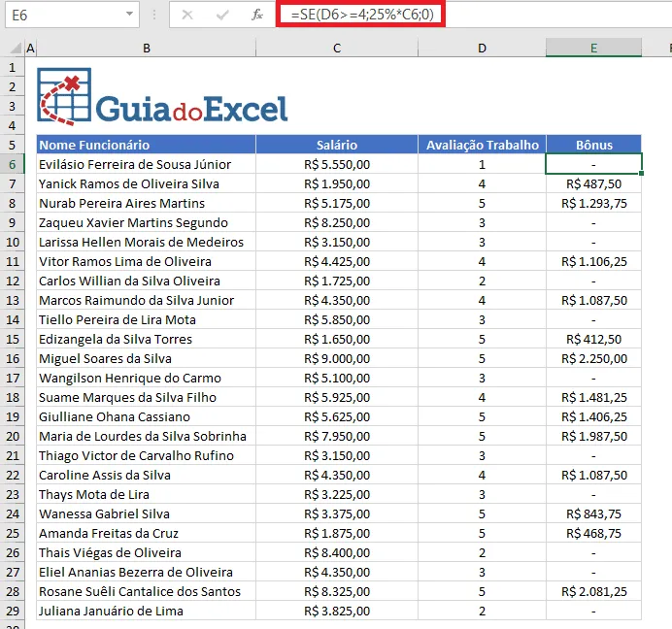Select row 10 header
The image size is (672, 629).
13,242
